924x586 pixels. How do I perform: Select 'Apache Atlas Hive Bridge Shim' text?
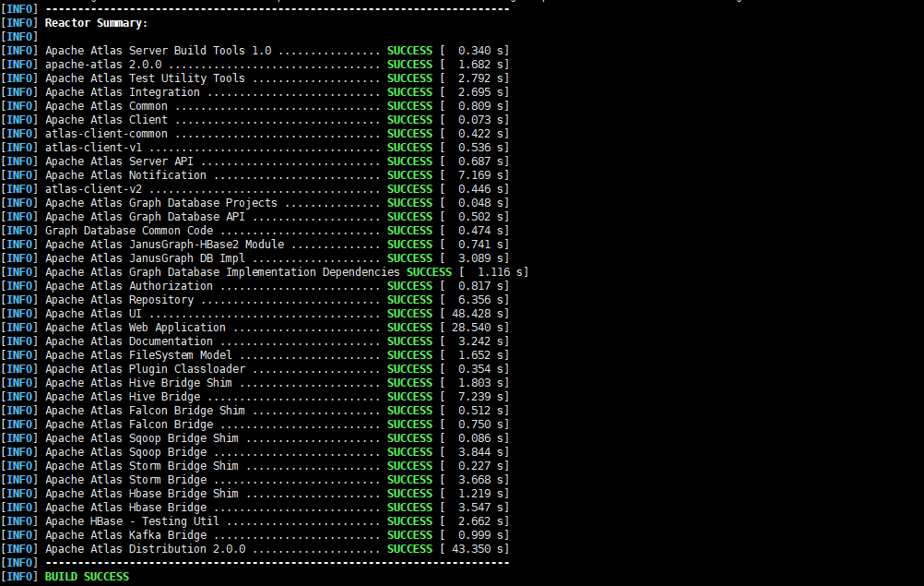(x=138, y=383)
